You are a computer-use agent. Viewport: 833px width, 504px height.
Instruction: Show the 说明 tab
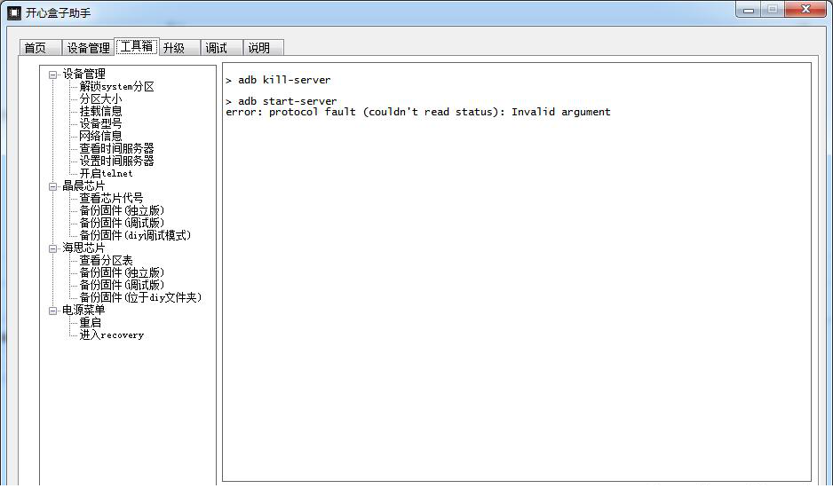pos(264,48)
